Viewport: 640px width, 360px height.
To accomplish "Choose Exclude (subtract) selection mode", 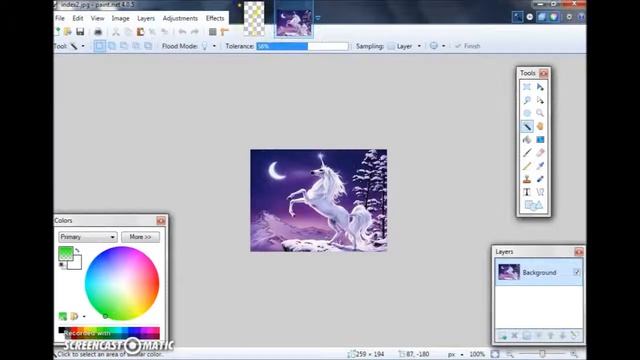I will coord(124,46).
